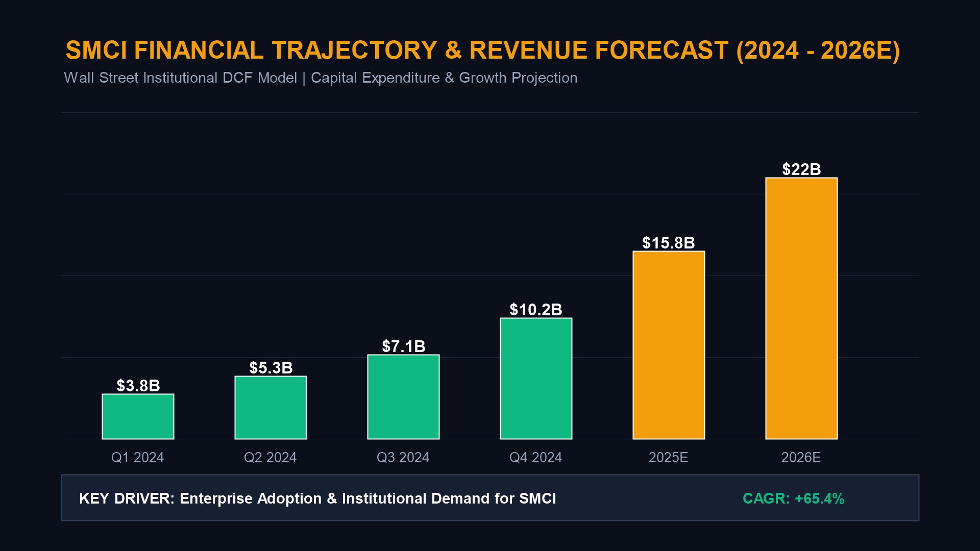Click the Q2 2024 green bar

271,408
